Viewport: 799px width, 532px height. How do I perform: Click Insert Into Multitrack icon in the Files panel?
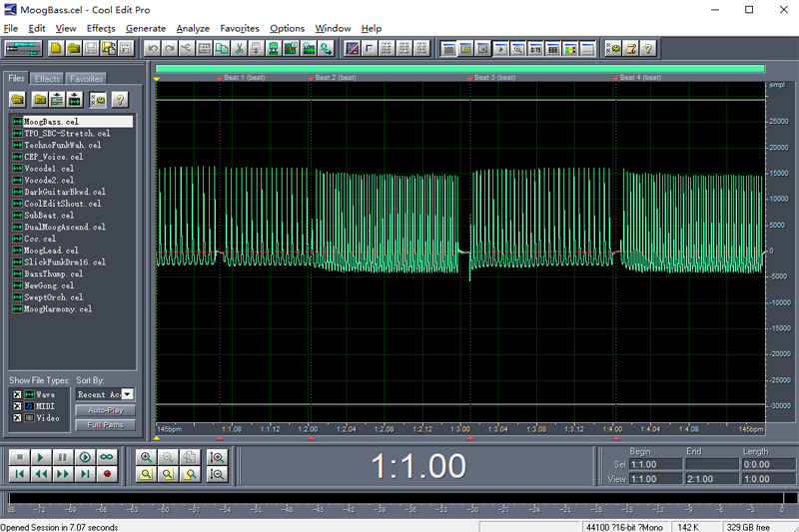(x=57, y=99)
